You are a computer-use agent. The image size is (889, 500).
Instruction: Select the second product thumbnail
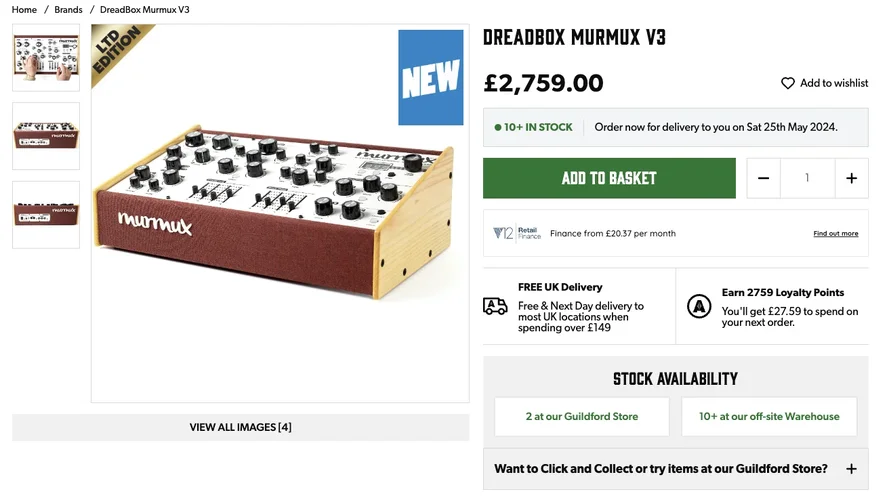pos(46,136)
